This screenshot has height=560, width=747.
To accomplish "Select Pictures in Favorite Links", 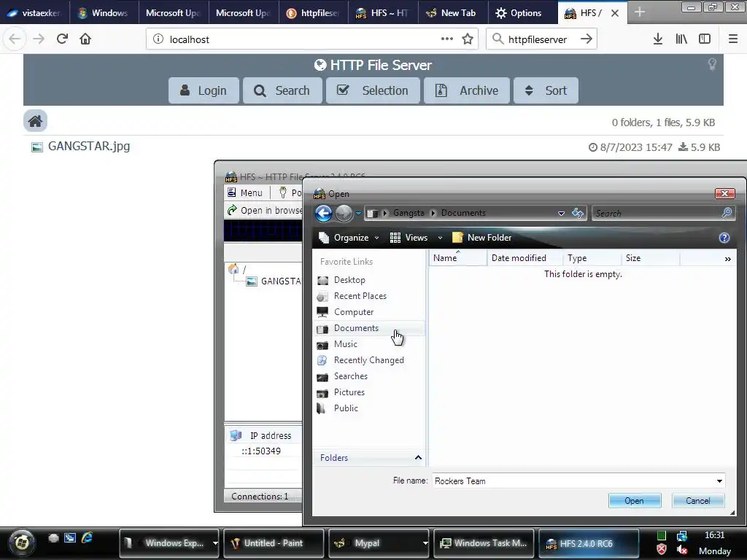I will [349, 392].
